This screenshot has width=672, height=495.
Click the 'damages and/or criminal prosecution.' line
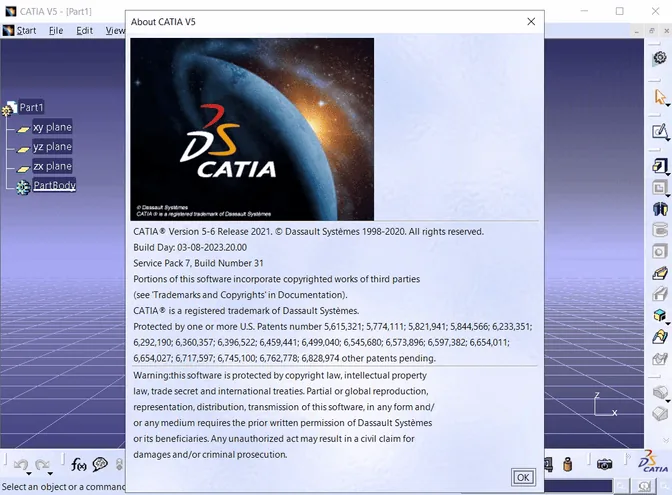click(x=210, y=454)
